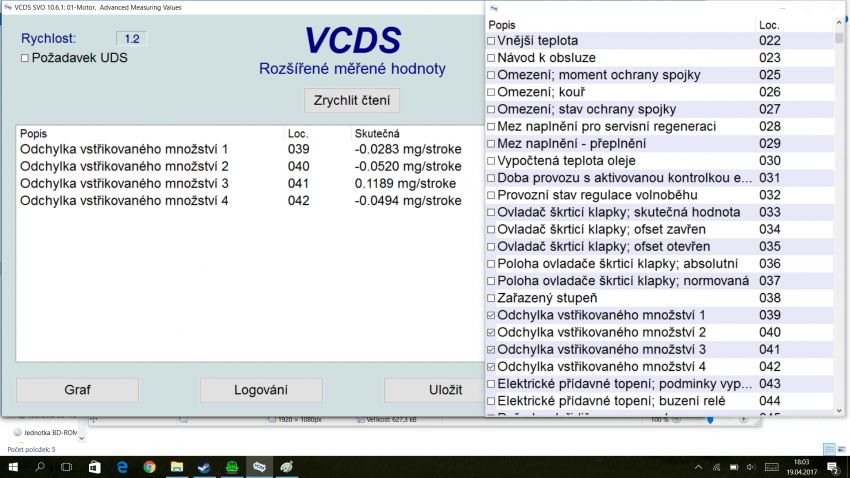Open File Explorer in the taskbar
The height and width of the screenshot is (478, 850).
(177, 466)
